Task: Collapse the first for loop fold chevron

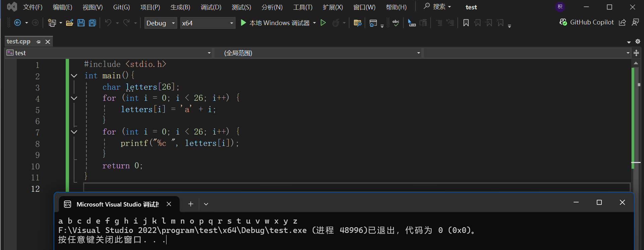Action: (x=74, y=98)
